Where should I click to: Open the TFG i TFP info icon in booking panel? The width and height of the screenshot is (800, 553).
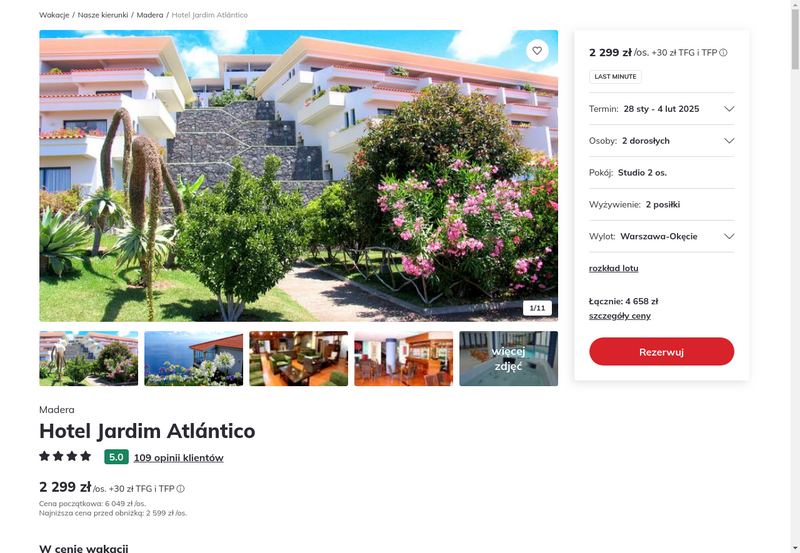723,53
